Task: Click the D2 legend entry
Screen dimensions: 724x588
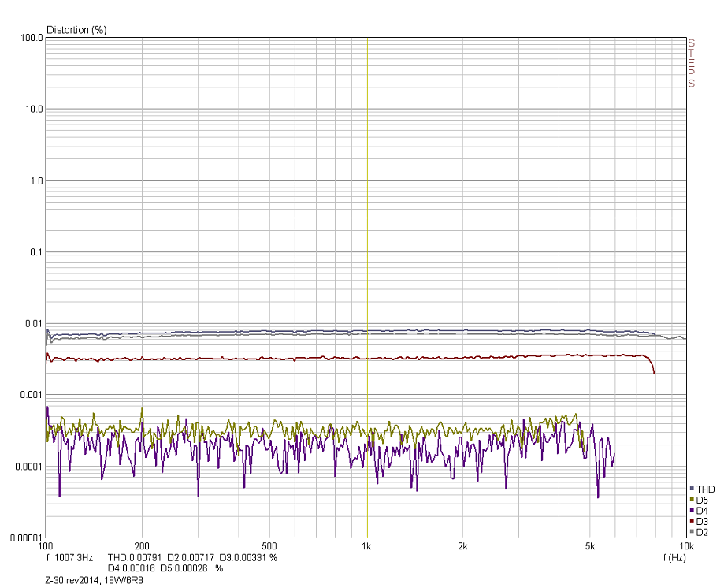Action: (x=699, y=533)
